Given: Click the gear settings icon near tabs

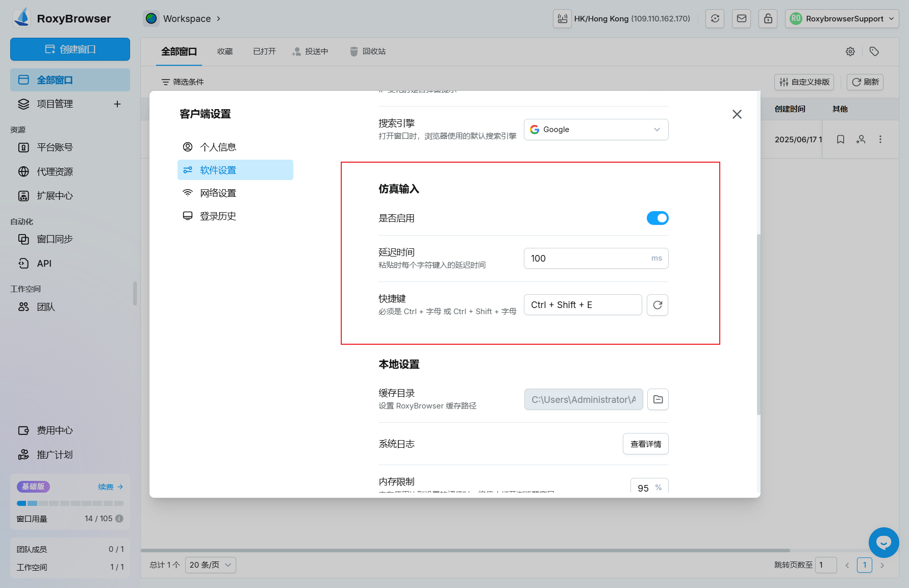Looking at the screenshot, I should point(850,52).
